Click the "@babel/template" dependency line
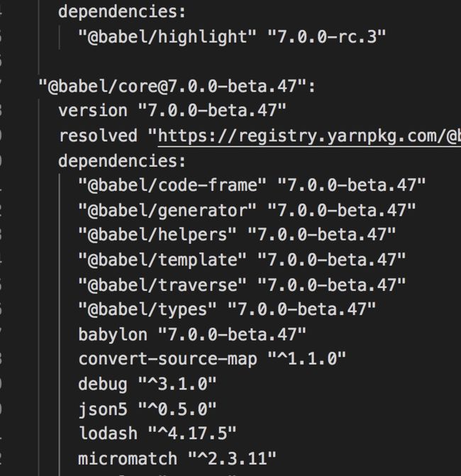This screenshot has height=476, width=461. tap(242, 260)
